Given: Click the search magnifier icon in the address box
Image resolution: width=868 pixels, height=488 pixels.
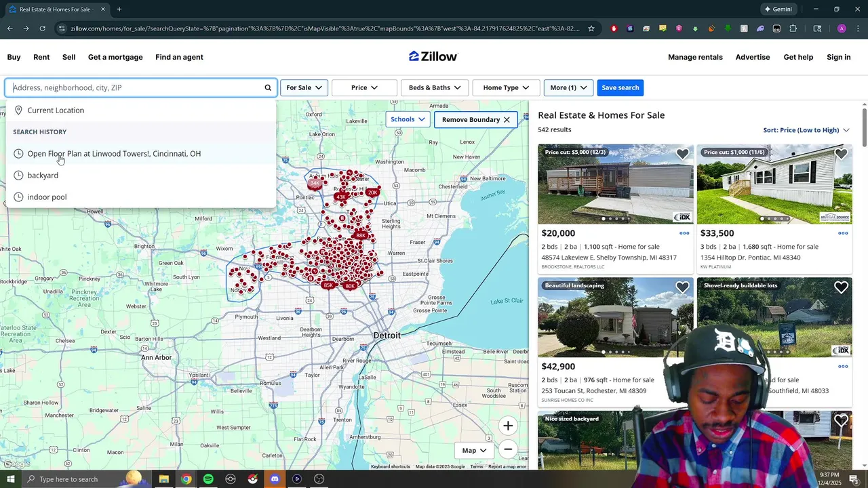Looking at the screenshot, I should point(268,87).
